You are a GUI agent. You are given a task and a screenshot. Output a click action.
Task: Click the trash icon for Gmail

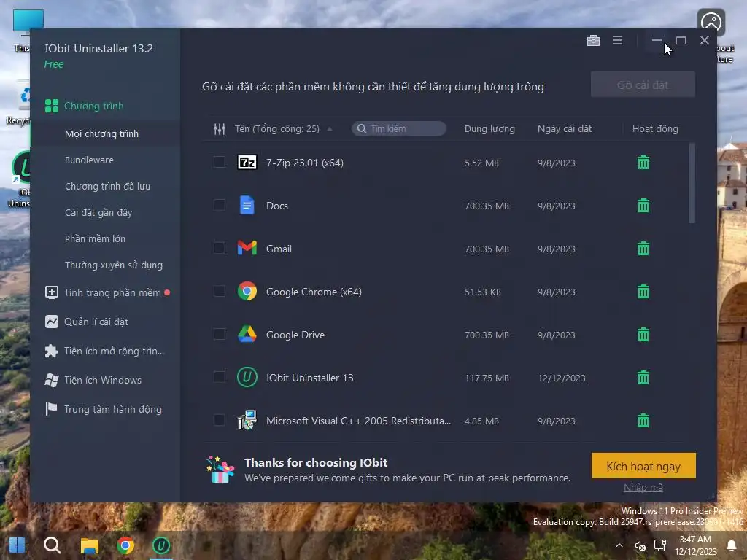pyautogui.click(x=643, y=249)
